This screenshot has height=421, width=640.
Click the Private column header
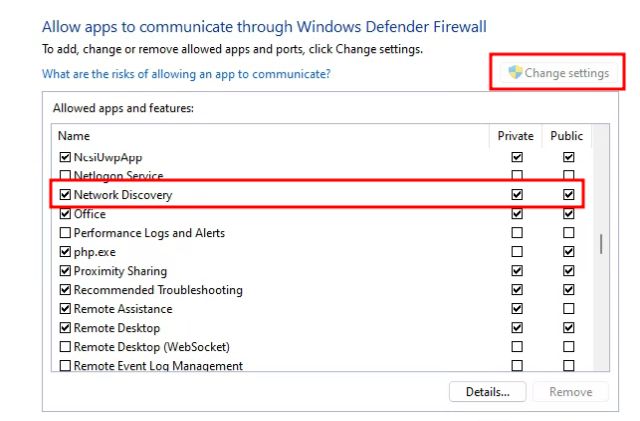point(516,136)
